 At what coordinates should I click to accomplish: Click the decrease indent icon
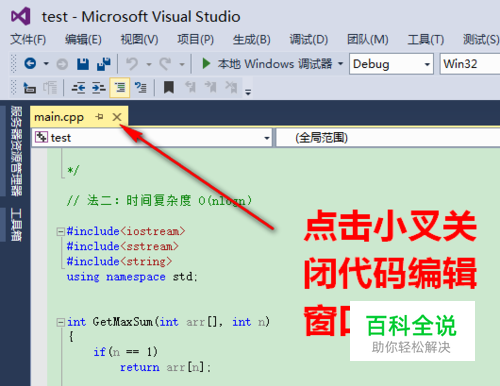78,88
